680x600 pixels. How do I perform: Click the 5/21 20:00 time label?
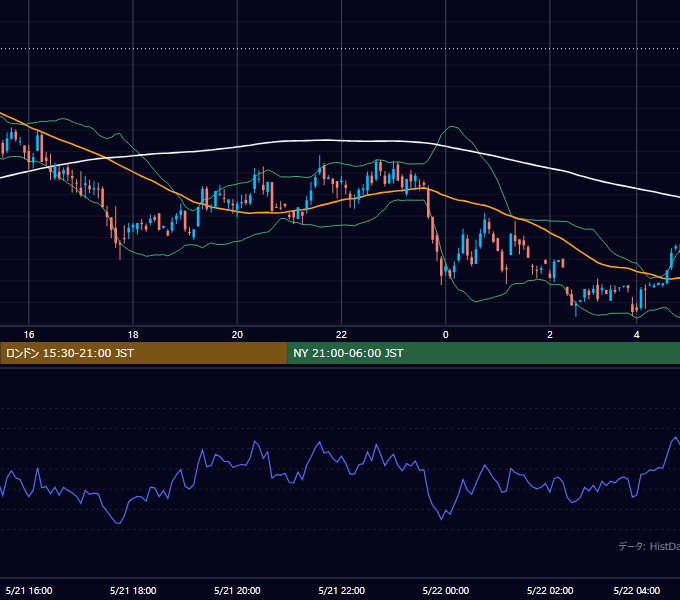point(237,590)
